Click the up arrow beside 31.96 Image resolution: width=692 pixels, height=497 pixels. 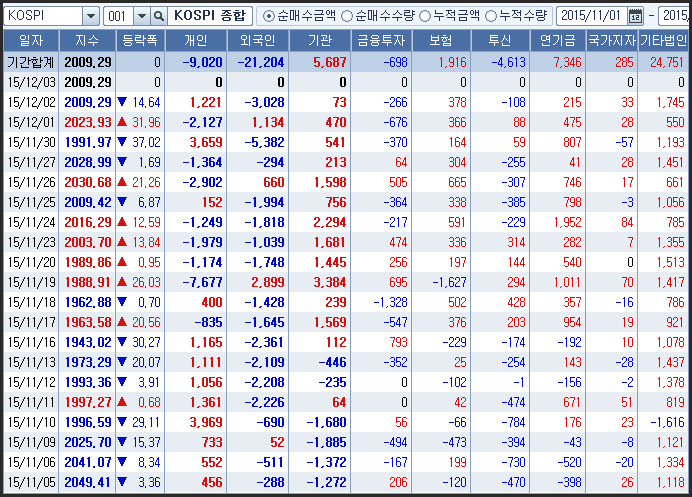tap(122, 121)
